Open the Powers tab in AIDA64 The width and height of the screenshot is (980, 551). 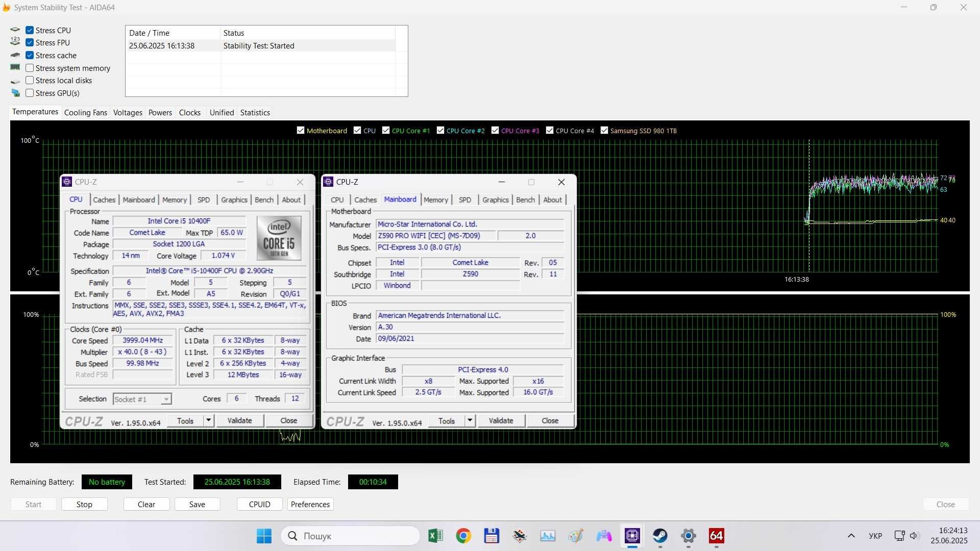click(x=160, y=113)
